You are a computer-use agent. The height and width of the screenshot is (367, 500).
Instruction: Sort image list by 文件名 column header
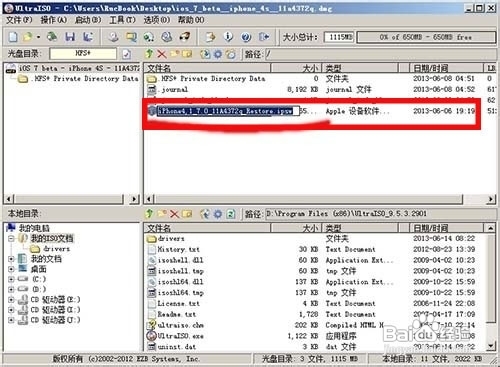click(x=207, y=68)
